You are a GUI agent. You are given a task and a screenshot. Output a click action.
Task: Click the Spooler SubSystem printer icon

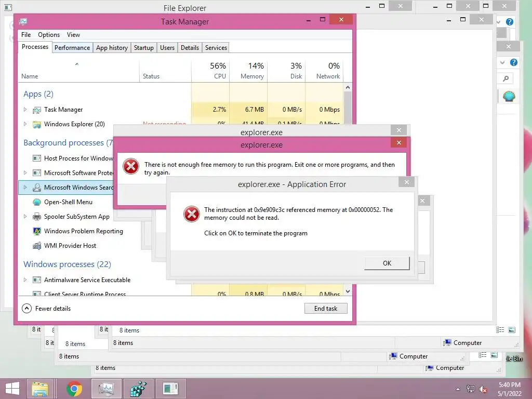[37, 217]
